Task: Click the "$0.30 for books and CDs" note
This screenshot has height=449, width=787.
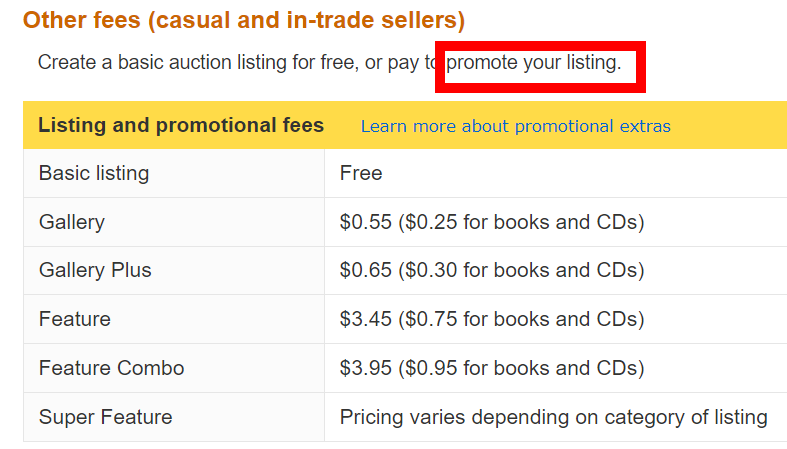Action: (x=521, y=270)
